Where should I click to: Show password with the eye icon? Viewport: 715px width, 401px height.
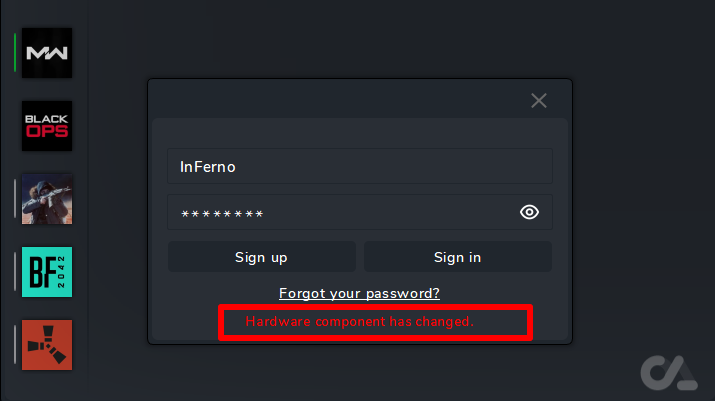(x=530, y=212)
